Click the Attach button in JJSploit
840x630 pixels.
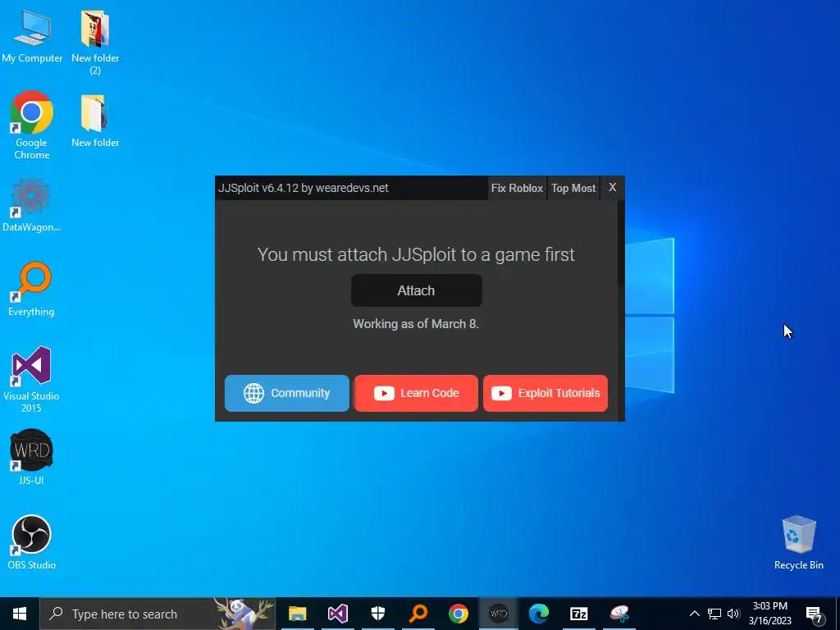416,290
